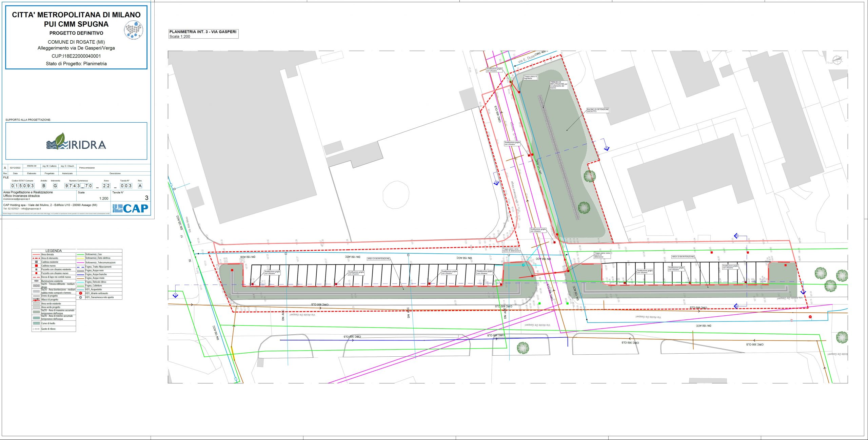
Task: Click the Allacci di progetto arrow symbol in legend
Action: (36, 300)
